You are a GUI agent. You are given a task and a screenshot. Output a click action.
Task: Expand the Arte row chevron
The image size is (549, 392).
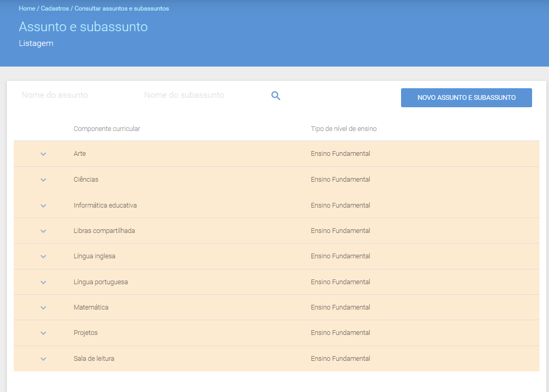[x=43, y=154]
